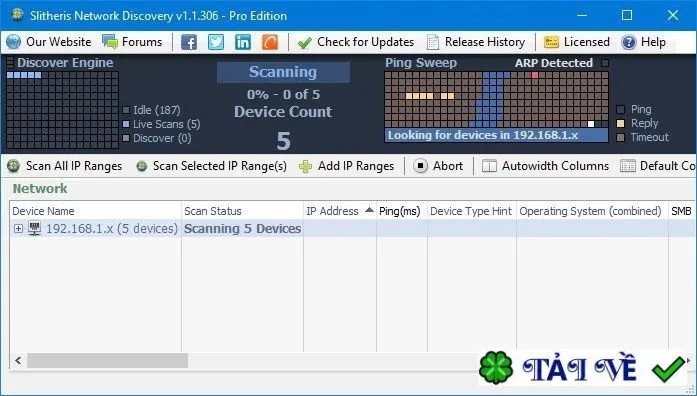Click the Reply legend swatch
This screenshot has width=697, height=396.
[x=621, y=124]
